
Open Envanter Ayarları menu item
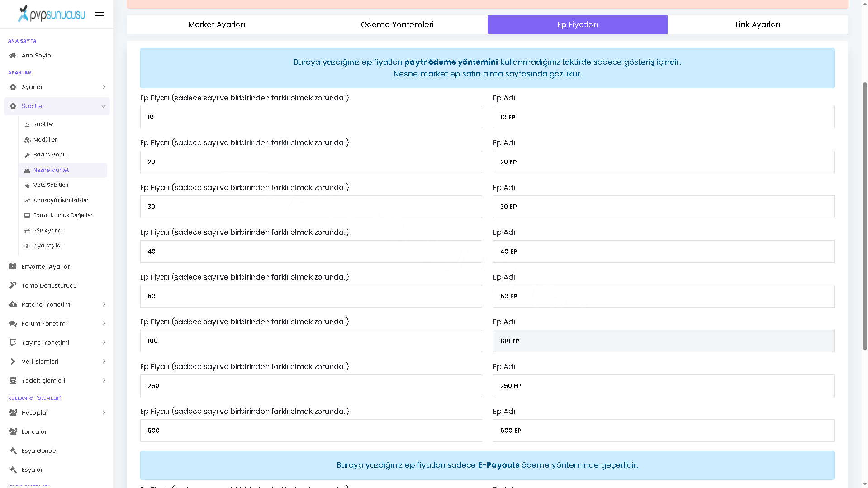click(x=57, y=267)
